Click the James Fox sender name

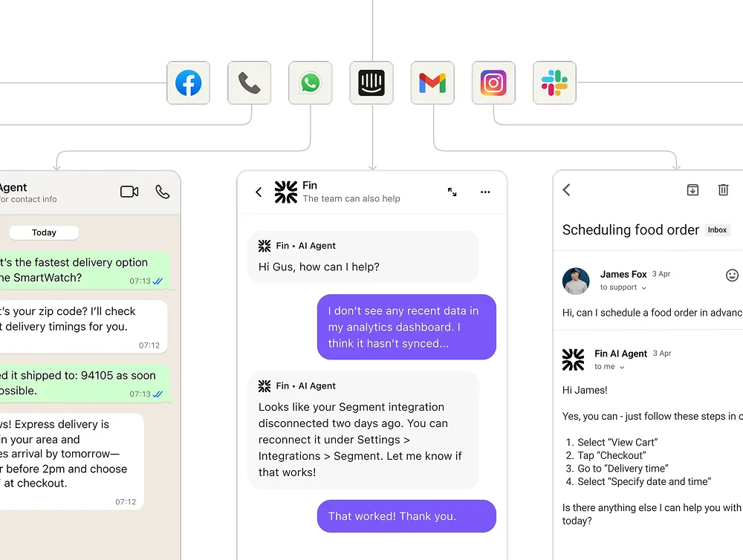pos(623,274)
